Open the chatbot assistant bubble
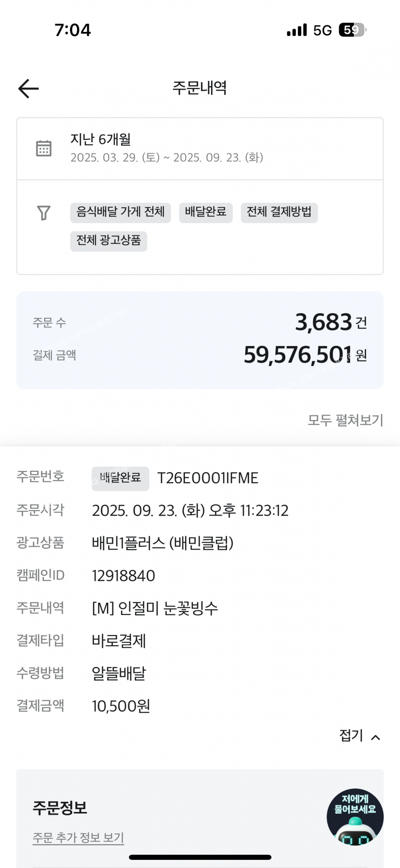The width and height of the screenshot is (400, 868). coord(355,817)
